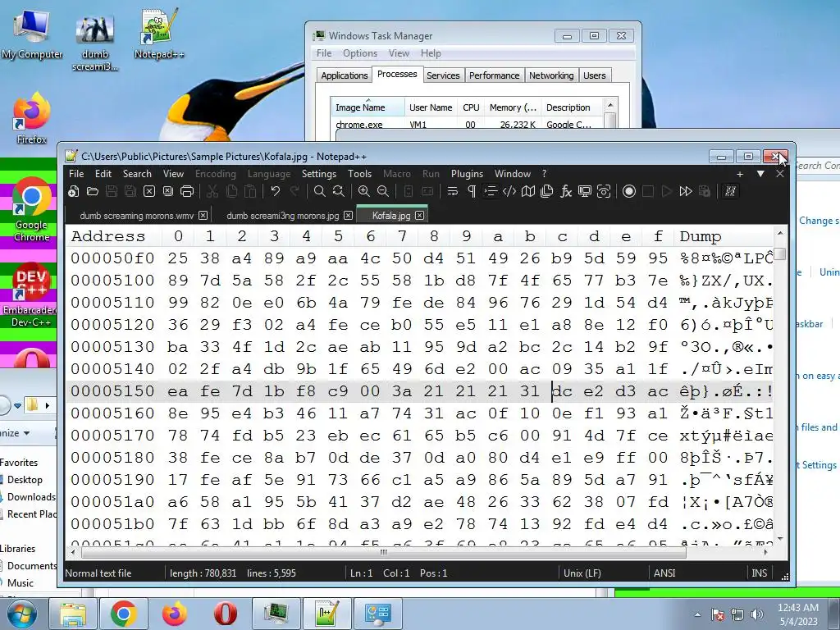
Task: Click the plus button right of menu bar
Action: (740, 174)
